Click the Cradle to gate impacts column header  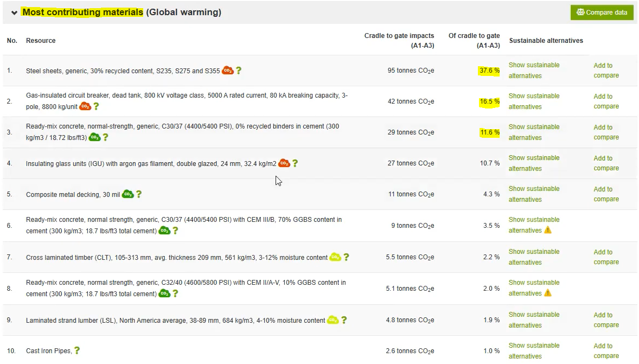tap(399, 41)
